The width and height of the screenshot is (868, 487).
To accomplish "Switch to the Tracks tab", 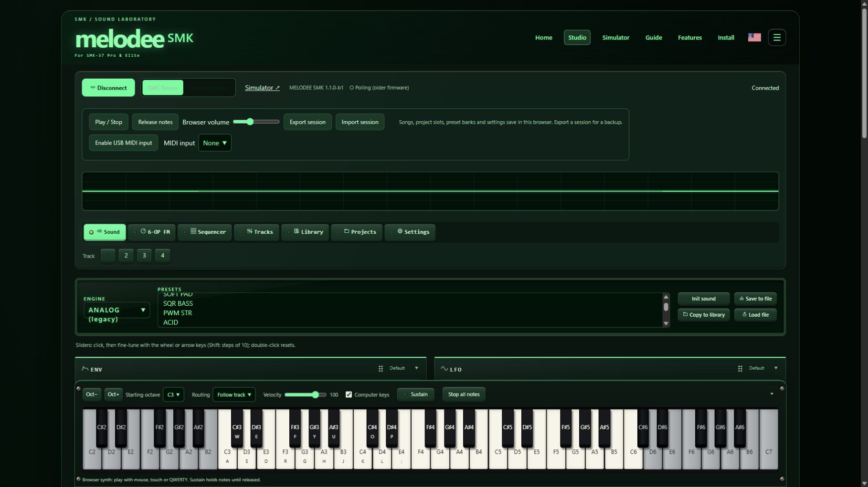I will click(x=256, y=232).
